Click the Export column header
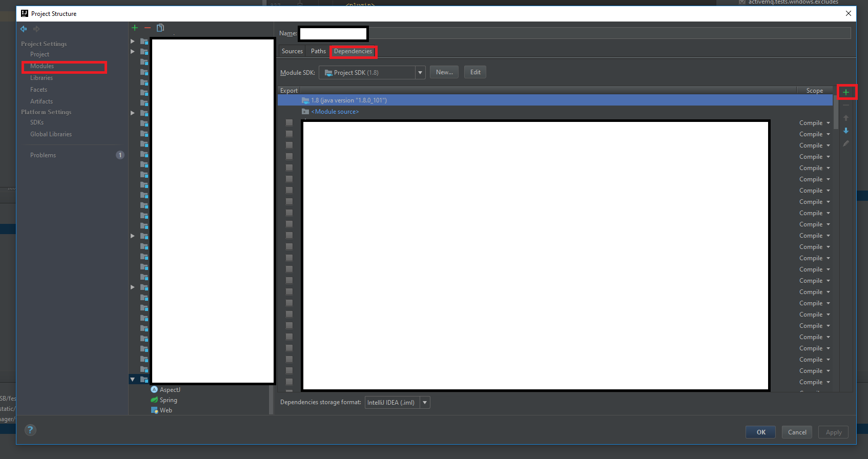The image size is (868, 459). point(288,91)
